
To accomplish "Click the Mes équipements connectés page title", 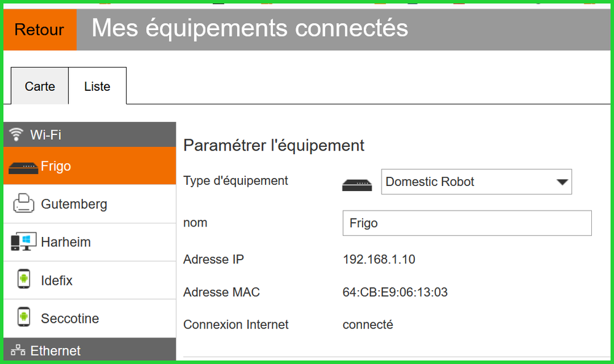I will pyautogui.click(x=250, y=28).
